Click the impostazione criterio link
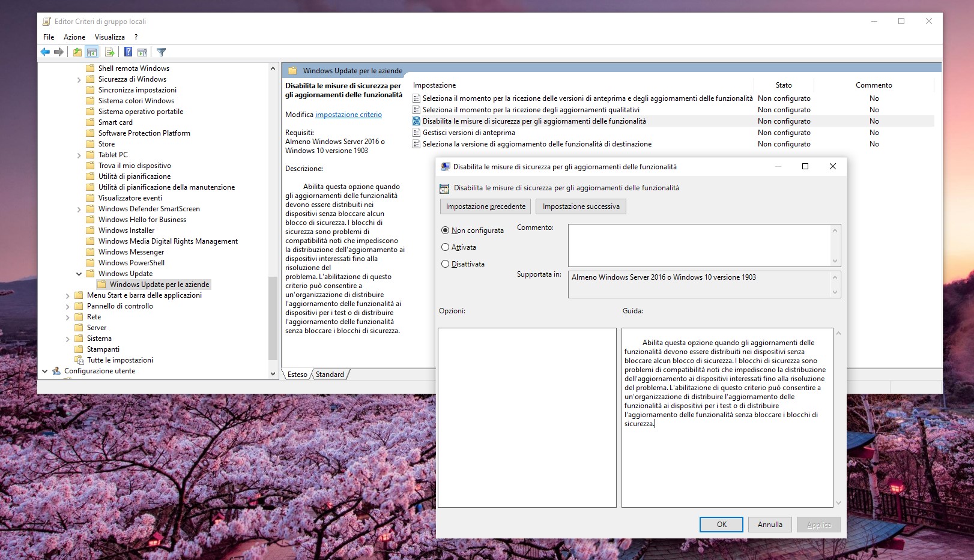The height and width of the screenshot is (560, 974). [x=348, y=115]
